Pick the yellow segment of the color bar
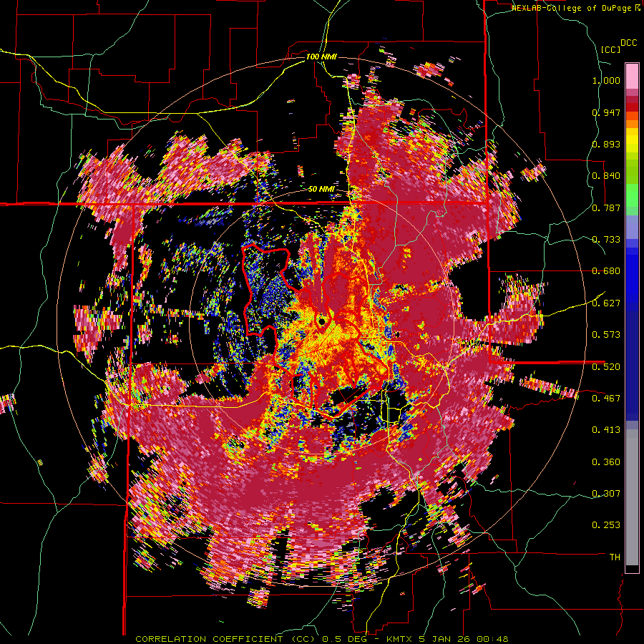 (x=632, y=140)
